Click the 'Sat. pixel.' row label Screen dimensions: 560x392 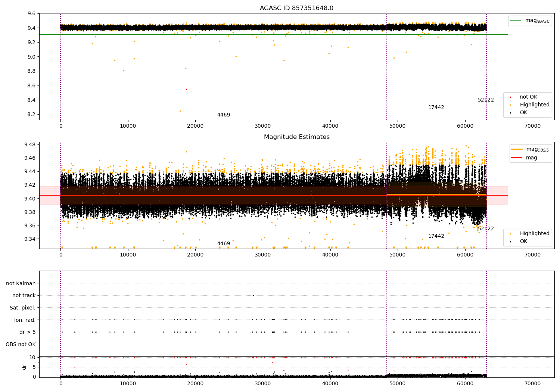(23, 308)
